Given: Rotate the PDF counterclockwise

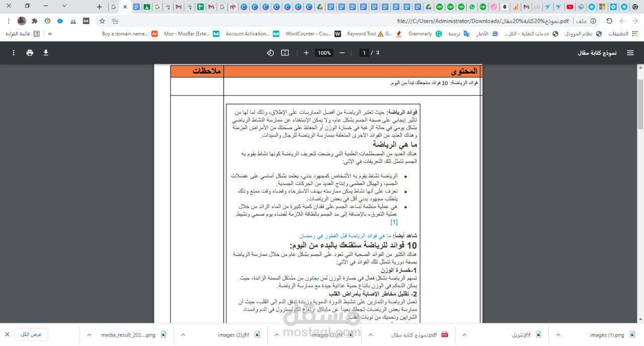Looking at the screenshot, I should pyautogui.click(x=270, y=53).
